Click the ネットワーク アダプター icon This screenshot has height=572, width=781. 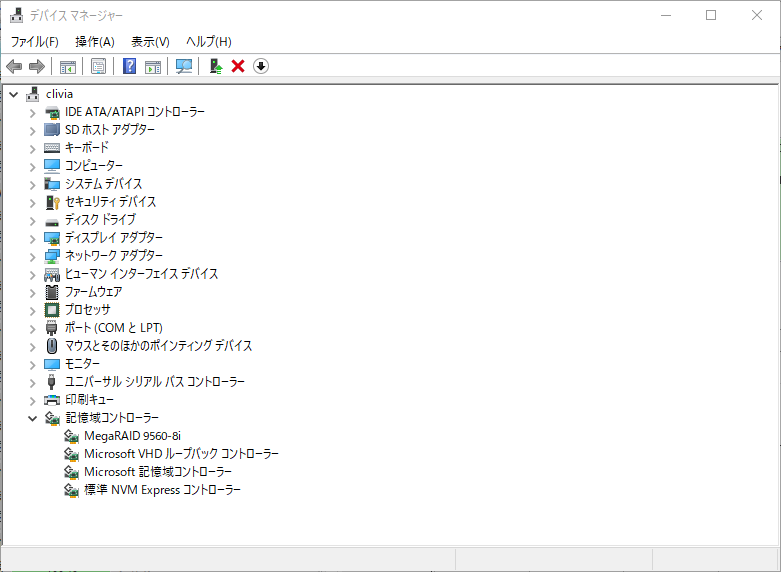pos(52,256)
